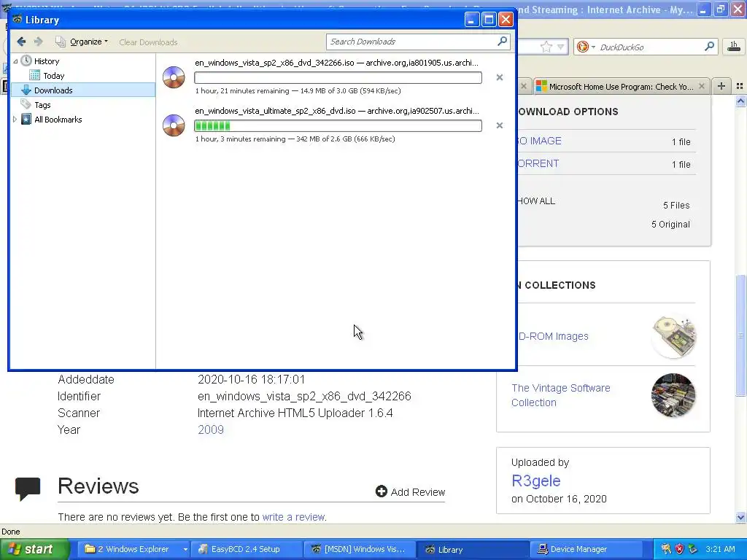
Task: Click the Reviews speech bubble icon
Action: 28,489
